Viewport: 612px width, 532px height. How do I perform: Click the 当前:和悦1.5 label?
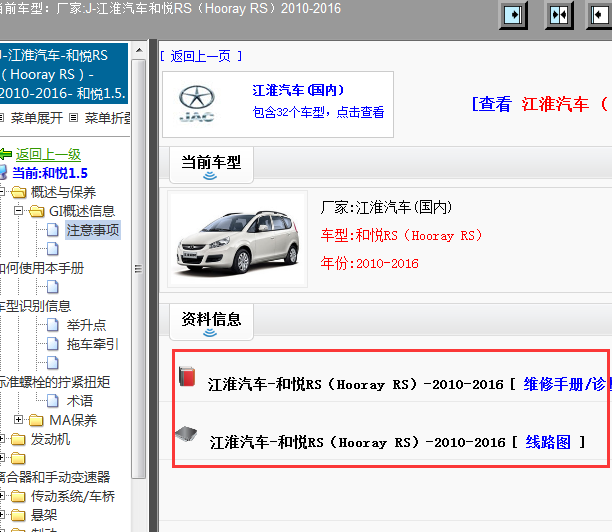(x=50, y=173)
